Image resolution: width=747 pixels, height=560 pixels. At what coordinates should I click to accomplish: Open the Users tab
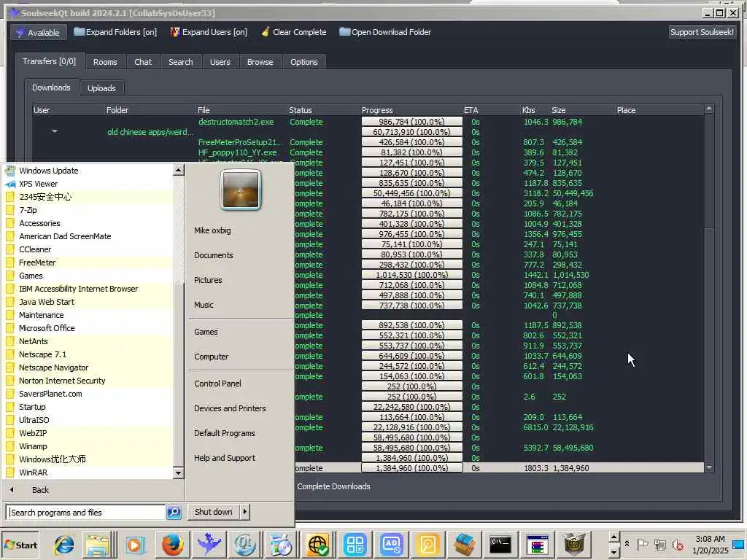tap(220, 62)
